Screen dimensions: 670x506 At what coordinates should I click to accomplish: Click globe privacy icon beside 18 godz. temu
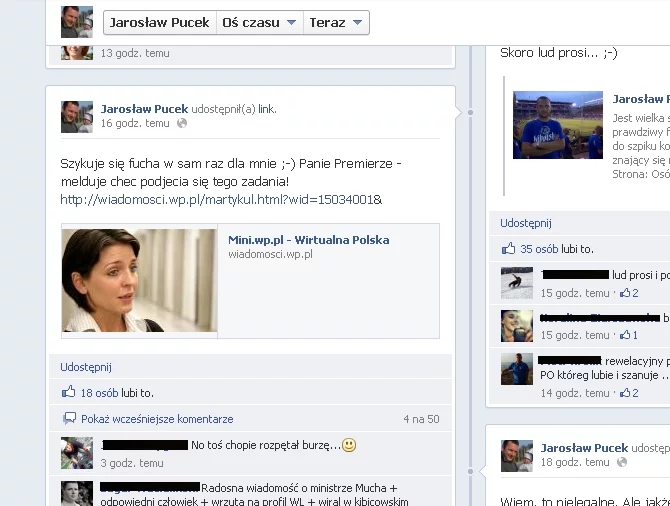[621, 464]
